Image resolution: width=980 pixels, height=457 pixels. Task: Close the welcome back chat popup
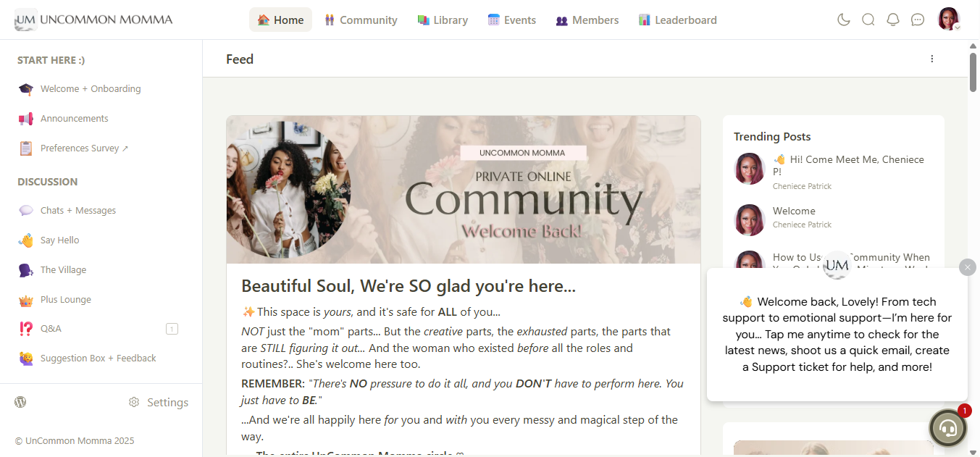click(968, 267)
